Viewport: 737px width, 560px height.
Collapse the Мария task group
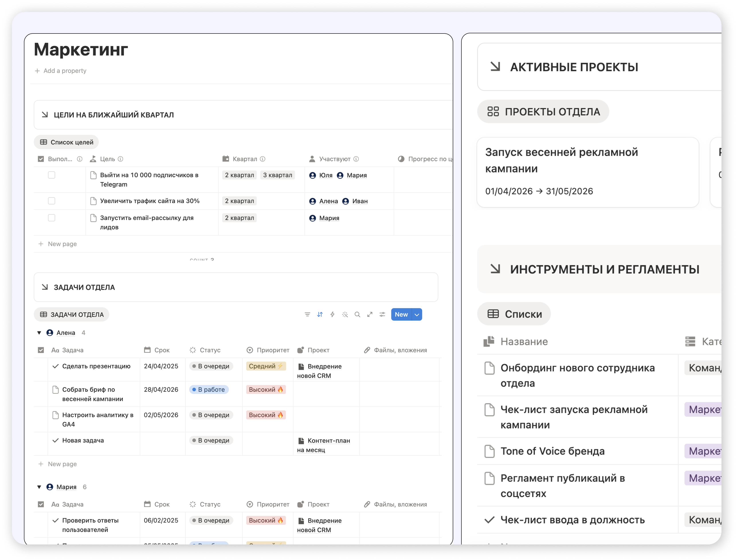[39, 487]
